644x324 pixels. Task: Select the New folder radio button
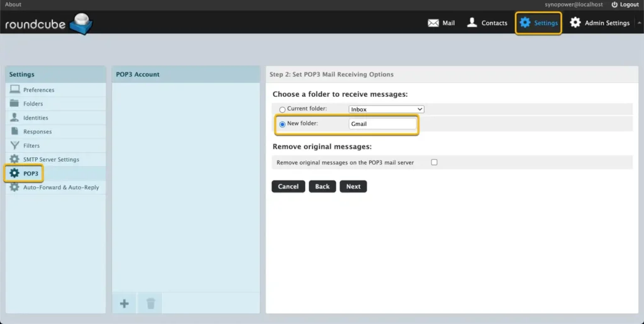(282, 124)
